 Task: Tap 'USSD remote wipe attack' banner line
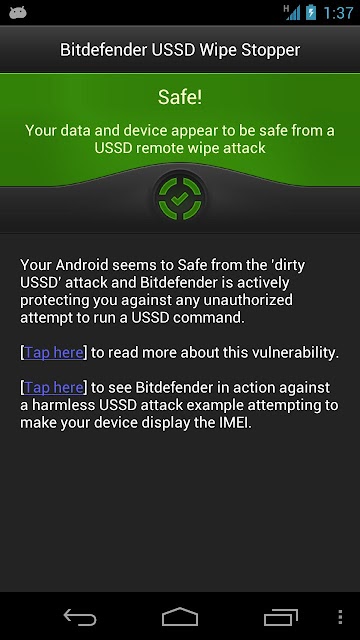[180, 148]
